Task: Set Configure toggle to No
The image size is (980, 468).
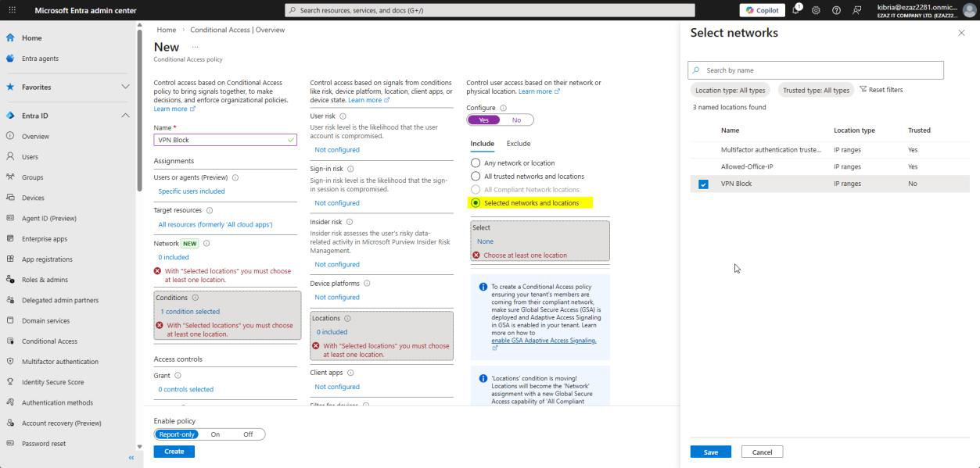Action: click(x=516, y=120)
